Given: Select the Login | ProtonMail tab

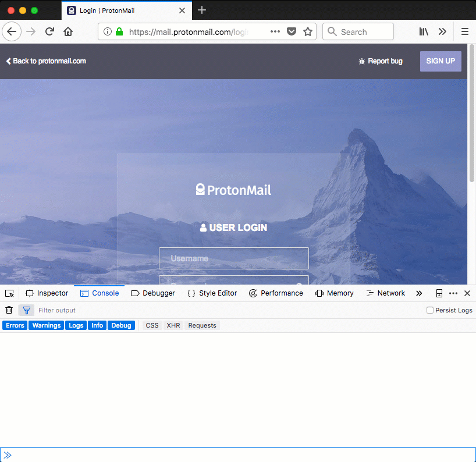Looking at the screenshot, I should tap(127, 10).
